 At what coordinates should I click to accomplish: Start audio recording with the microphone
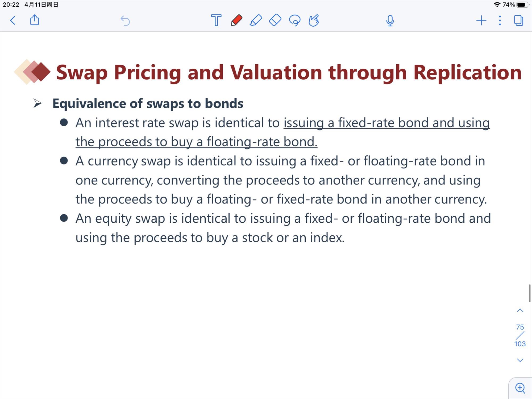tap(390, 20)
